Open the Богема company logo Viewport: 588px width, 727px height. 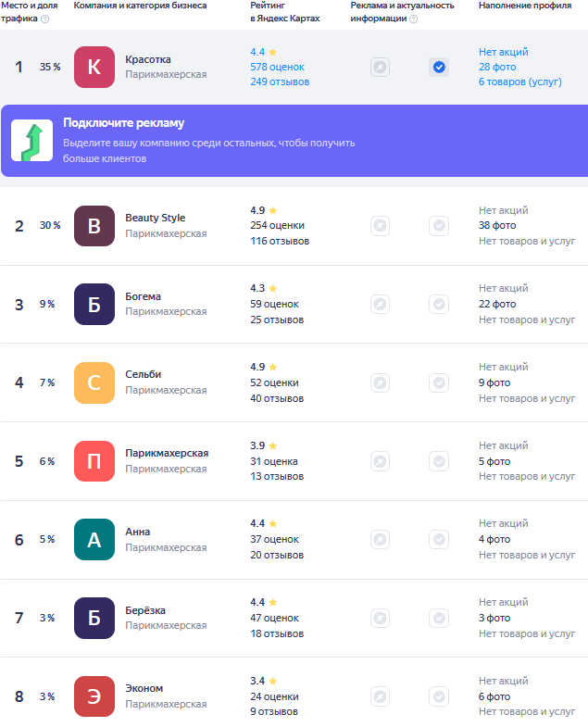point(94,304)
